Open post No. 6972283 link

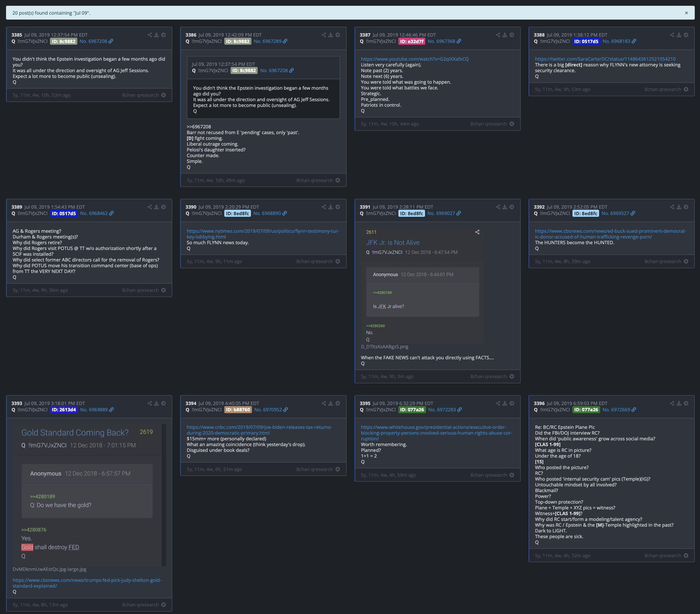(442, 410)
